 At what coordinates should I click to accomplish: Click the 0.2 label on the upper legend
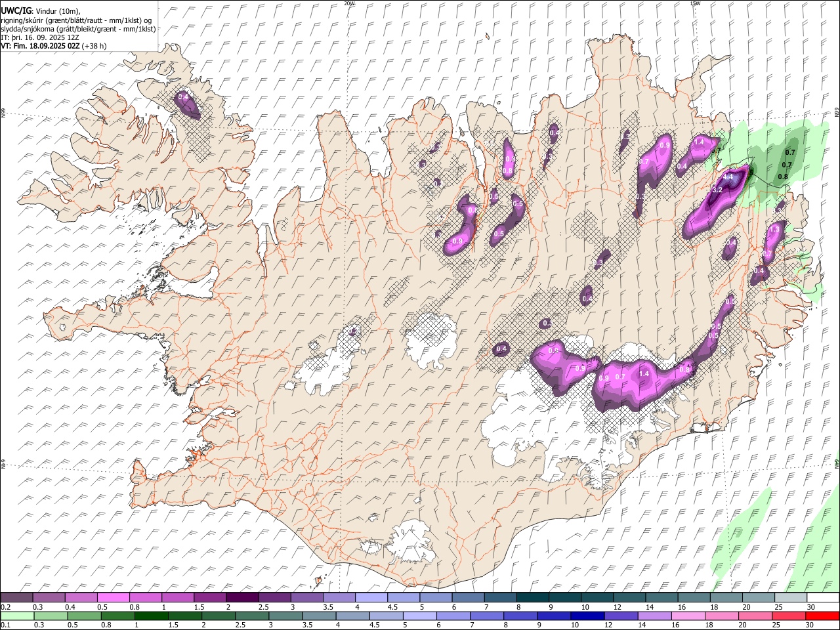5,607
